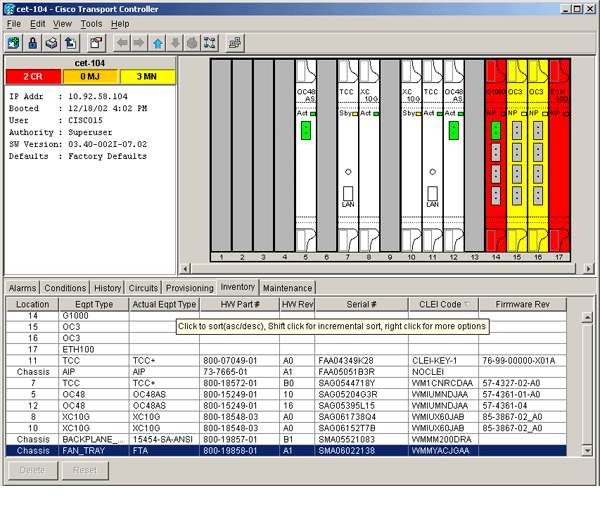Viewport: 600px width, 505px height.
Task: Click the inventory table scroll down arrow
Action: pyautogui.click(x=587, y=450)
